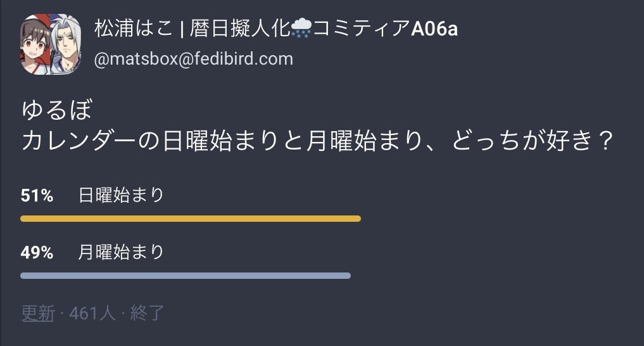This screenshot has height=346, width=644.
Task: Select the 月曜始まり poll option
Action: 121,252
